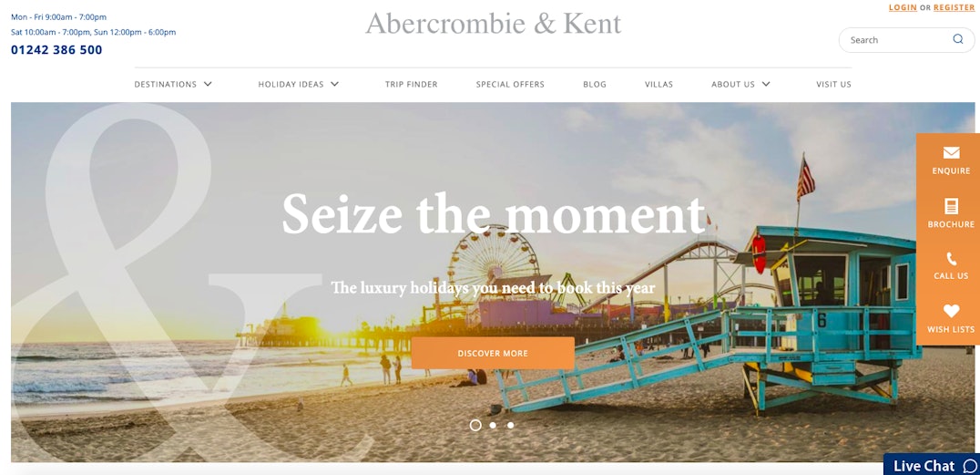Tap the Call Us phone icon
Viewport: 980px width, 475px height.
tap(951, 259)
